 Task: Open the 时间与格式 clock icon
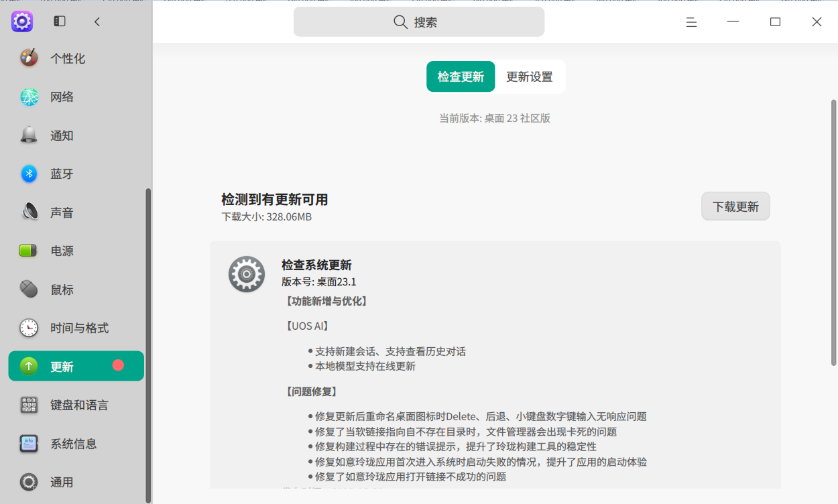click(29, 328)
